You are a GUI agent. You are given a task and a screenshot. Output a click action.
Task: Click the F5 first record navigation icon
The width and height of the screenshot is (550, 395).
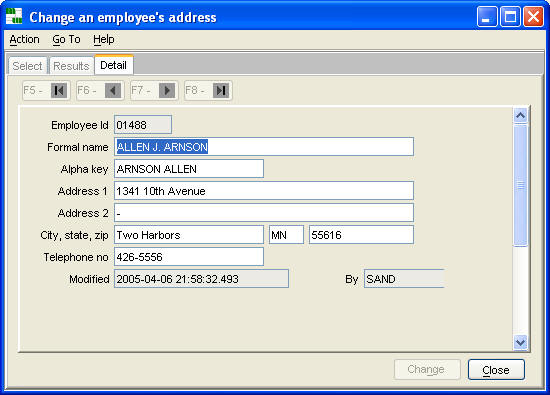[x=59, y=91]
